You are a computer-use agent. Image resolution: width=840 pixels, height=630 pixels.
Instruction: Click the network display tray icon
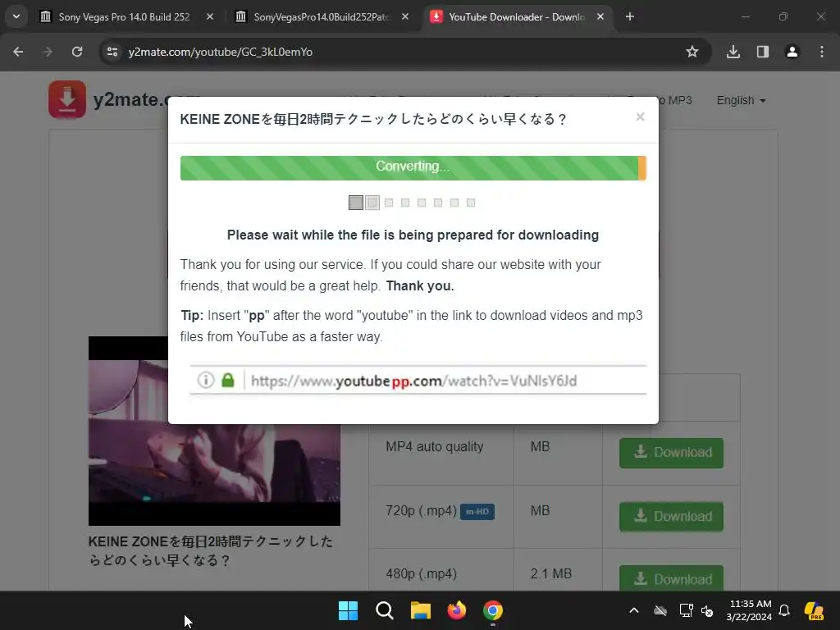tap(686, 610)
